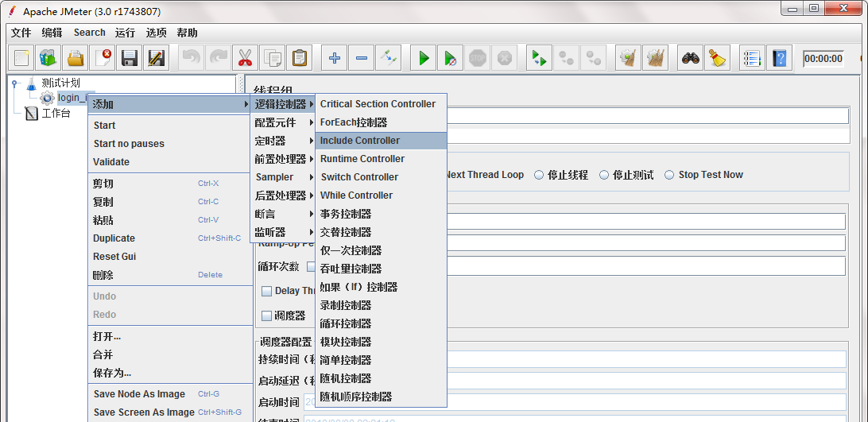Expand the 后置处理器 submenu

[283, 196]
